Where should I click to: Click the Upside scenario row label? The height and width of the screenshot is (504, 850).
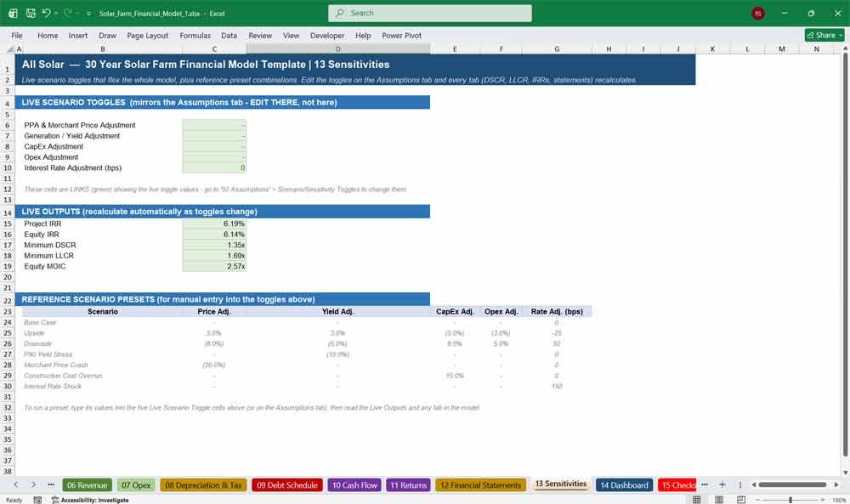pyautogui.click(x=34, y=333)
